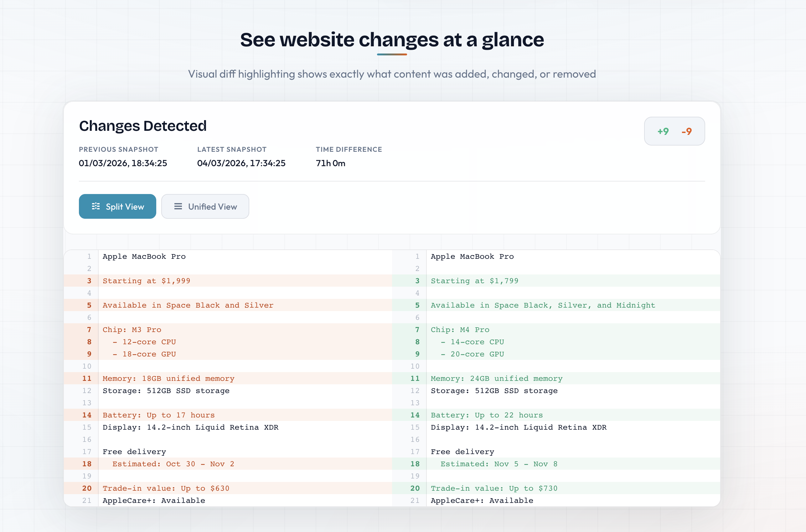Select removed line '18-core GPU'
The height and width of the screenshot is (532, 806).
pyautogui.click(x=228, y=354)
